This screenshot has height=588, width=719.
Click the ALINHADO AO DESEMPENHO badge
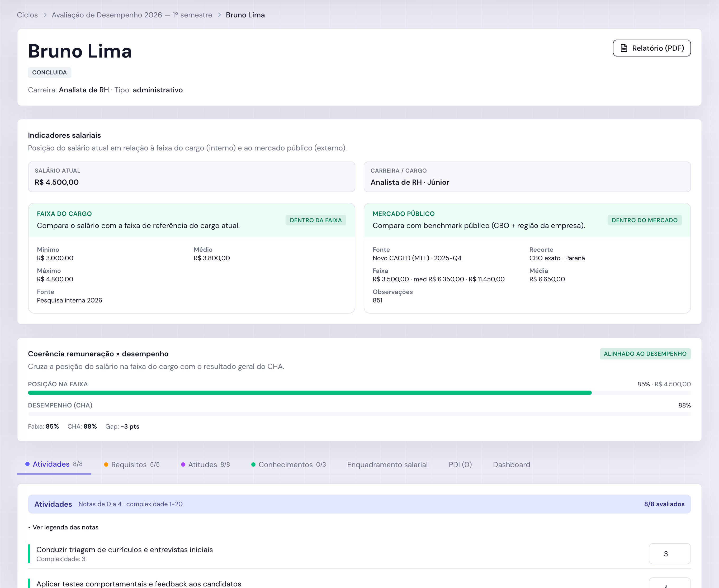[645, 354]
